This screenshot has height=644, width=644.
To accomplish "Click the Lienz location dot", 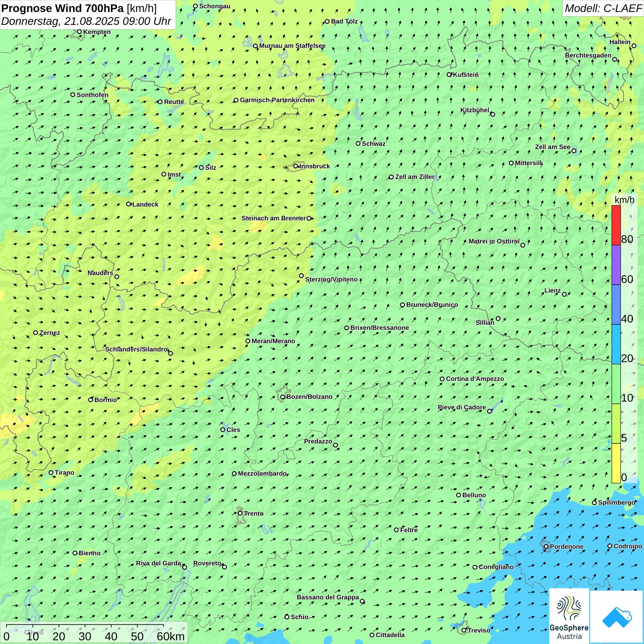I will click(564, 294).
